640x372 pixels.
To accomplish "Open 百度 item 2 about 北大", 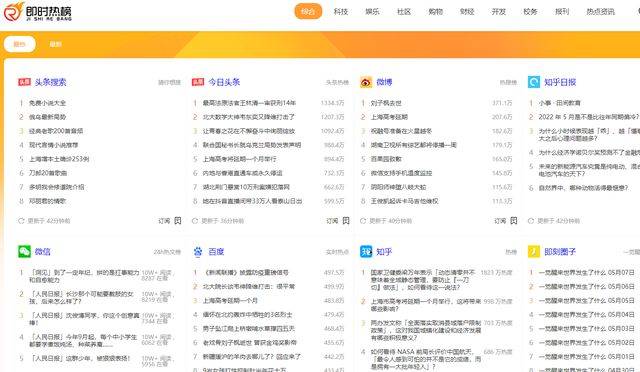I will (x=249, y=286).
